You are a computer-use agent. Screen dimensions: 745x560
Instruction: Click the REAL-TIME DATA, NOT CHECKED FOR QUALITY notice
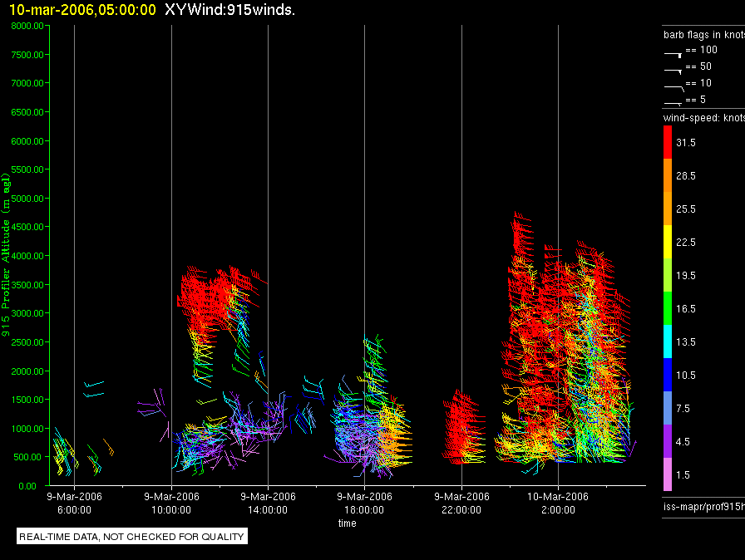pos(131,536)
